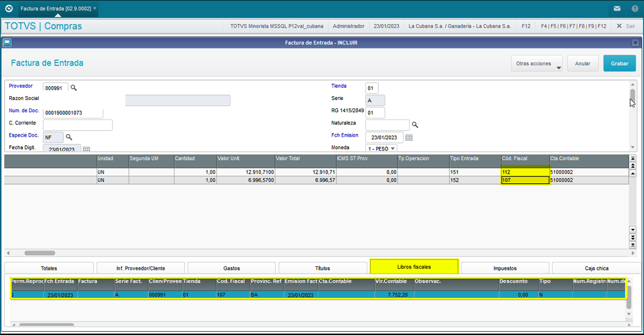
Task: Switch to the Totales tab
Action: pos(49,268)
